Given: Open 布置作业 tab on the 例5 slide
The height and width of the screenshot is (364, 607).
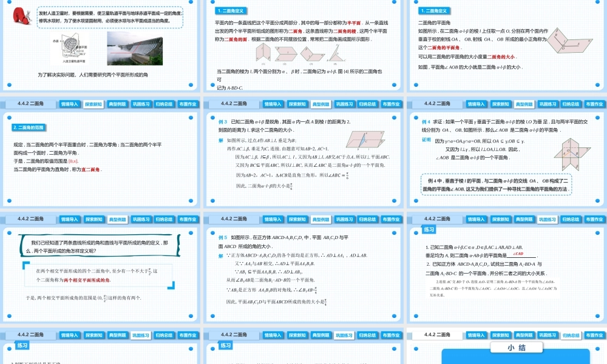Looking at the screenshot, I should click(392, 220).
